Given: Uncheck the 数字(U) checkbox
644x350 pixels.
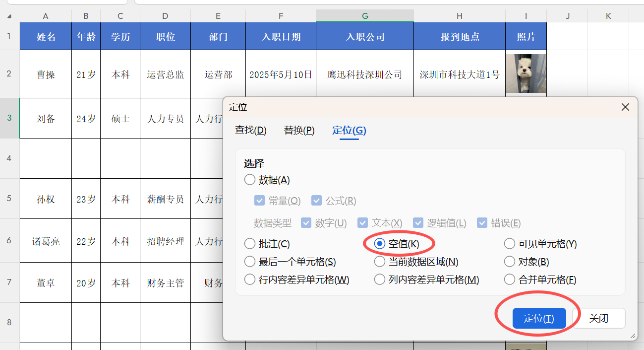Looking at the screenshot, I should pyautogui.click(x=306, y=222).
